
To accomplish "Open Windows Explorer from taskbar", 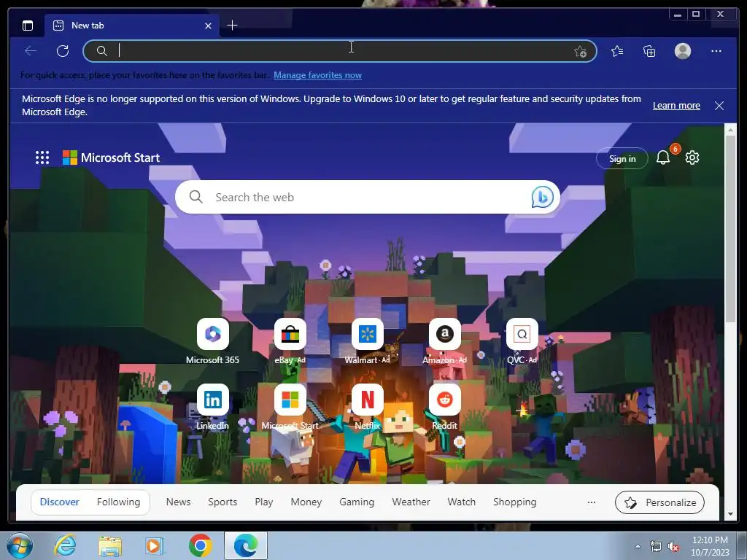I will 110,545.
